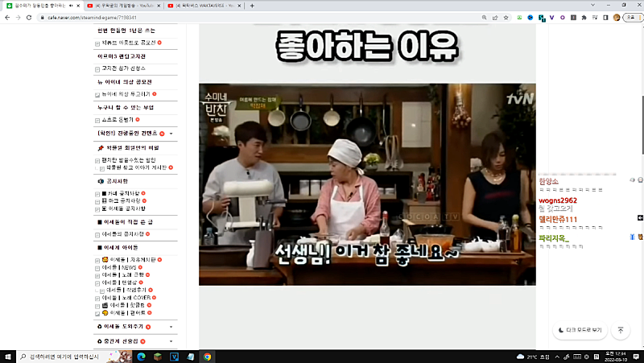Click the Windows taskbar search box
Viewport: 644px width, 363px height.
click(x=63, y=357)
